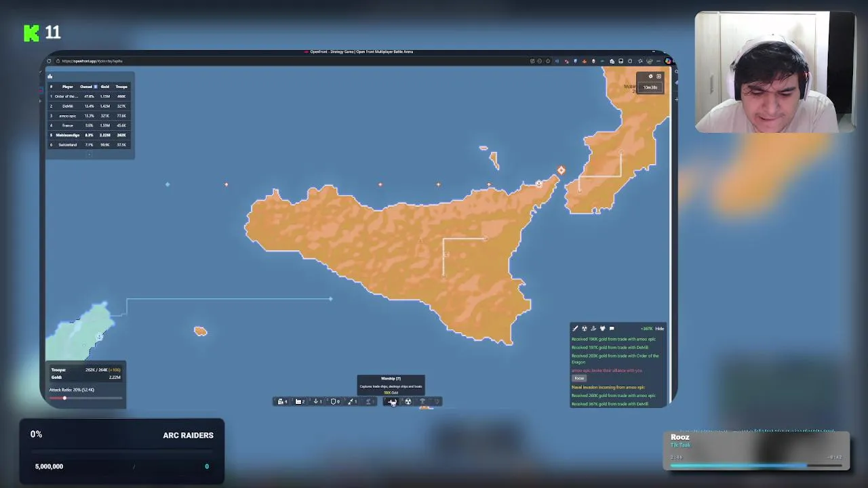Image resolution: width=868 pixels, height=488 pixels.
Task: Click the amoo epic broke alliance message
Action: click(607, 371)
